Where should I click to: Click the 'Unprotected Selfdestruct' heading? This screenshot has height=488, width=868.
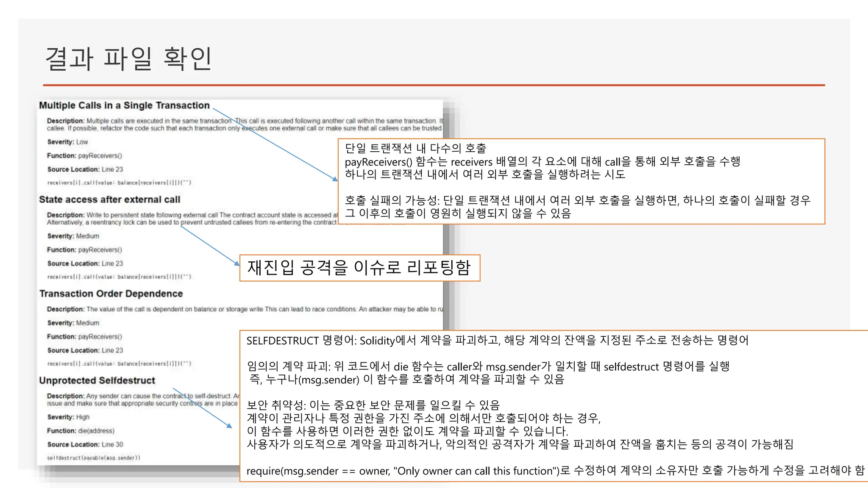pos(97,380)
